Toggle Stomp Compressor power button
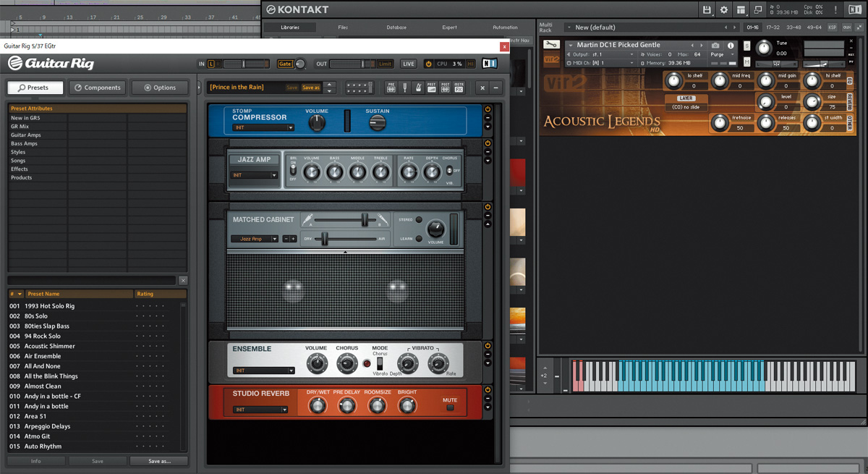The width and height of the screenshot is (868, 474). [x=488, y=109]
